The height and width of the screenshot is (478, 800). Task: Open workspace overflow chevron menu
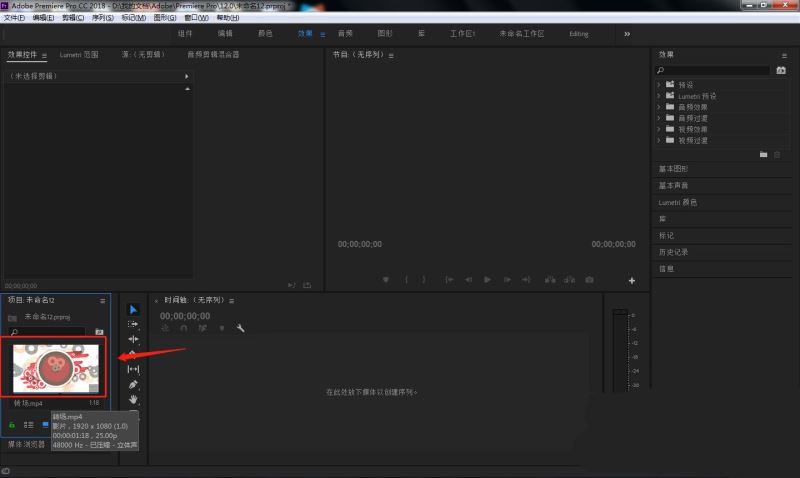[627, 34]
